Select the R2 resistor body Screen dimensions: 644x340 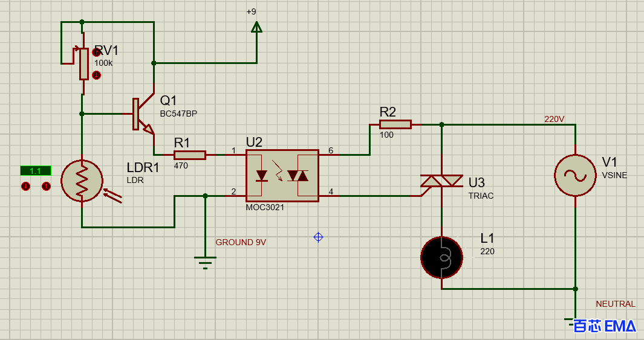pos(395,124)
